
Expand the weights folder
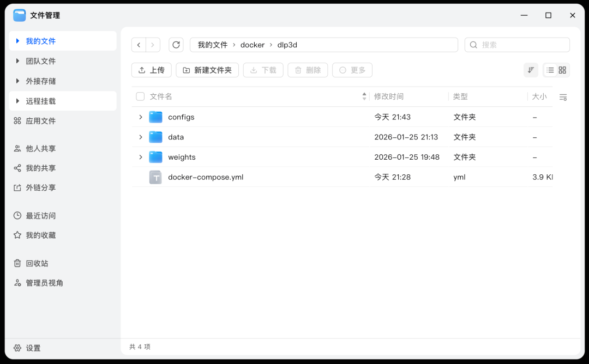141,157
